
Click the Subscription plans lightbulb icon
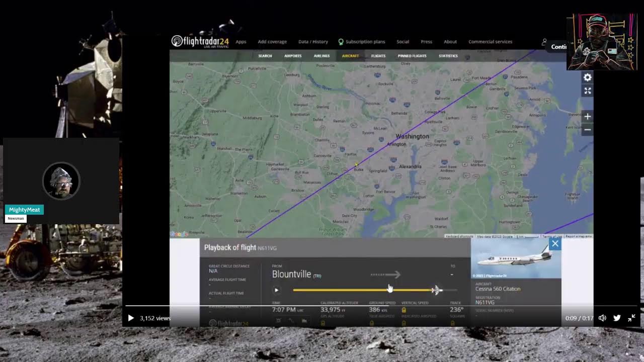coord(341,42)
